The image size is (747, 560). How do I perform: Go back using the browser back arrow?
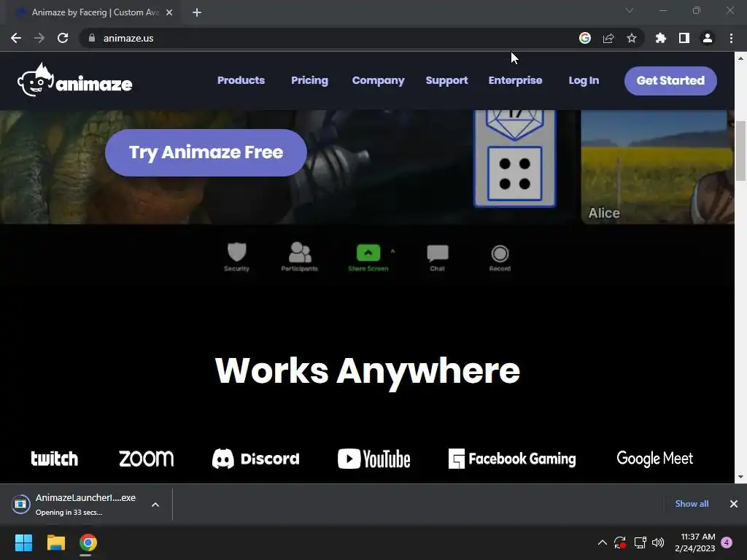[16, 38]
